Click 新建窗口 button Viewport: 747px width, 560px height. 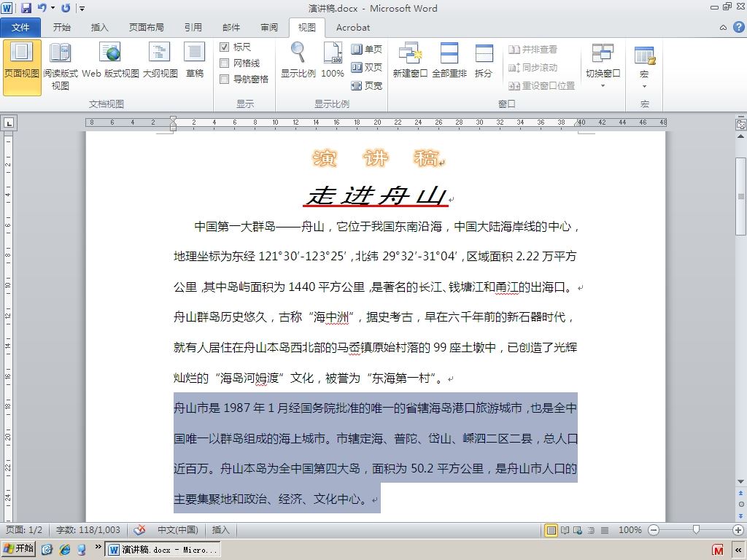[x=410, y=60]
